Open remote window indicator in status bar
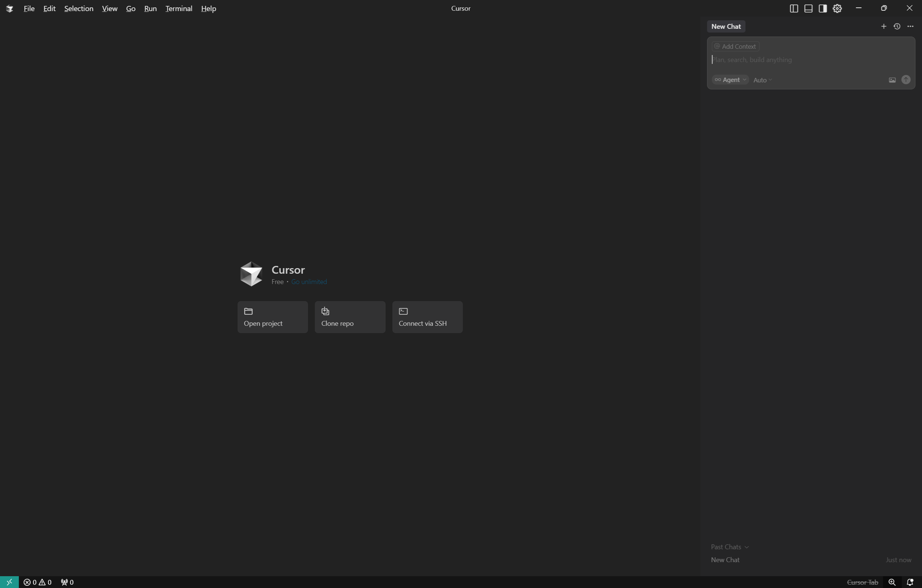This screenshot has width=922, height=588. click(x=9, y=582)
